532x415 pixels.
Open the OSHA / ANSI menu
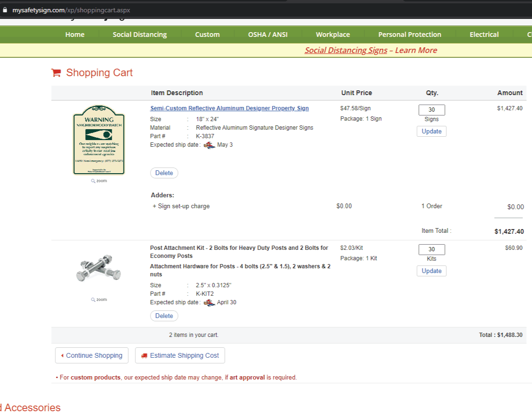click(267, 35)
